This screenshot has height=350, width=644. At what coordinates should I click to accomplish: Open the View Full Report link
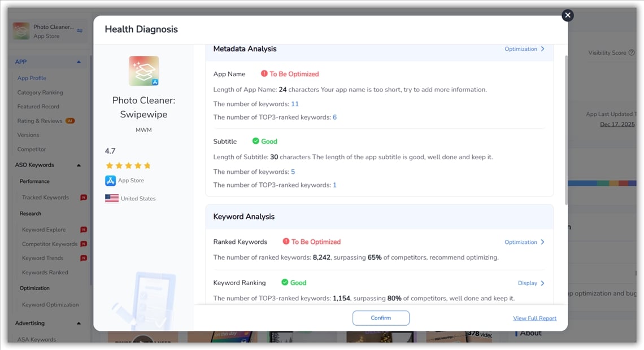point(534,318)
